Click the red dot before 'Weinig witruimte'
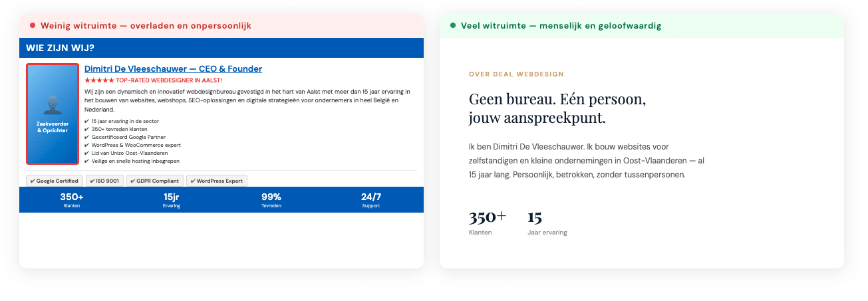 pyautogui.click(x=33, y=26)
